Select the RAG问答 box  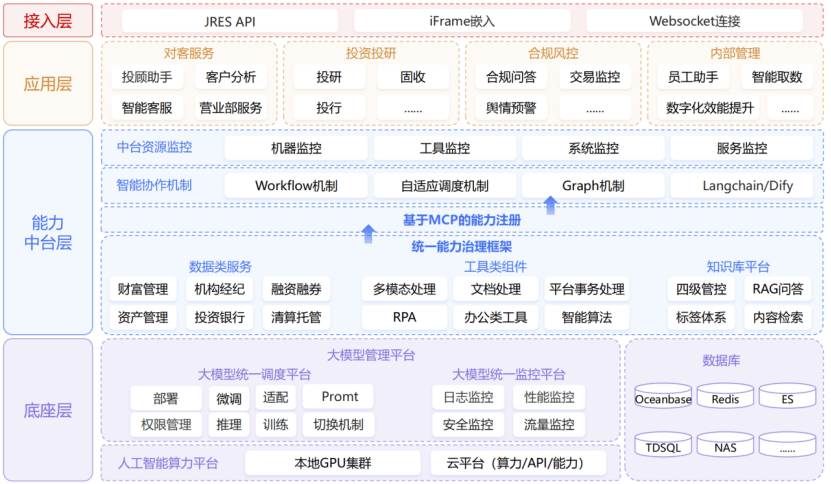778,290
